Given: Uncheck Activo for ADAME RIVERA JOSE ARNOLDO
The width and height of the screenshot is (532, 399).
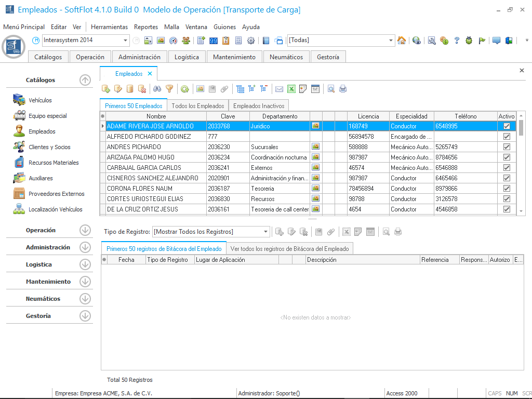Looking at the screenshot, I should pos(507,126).
